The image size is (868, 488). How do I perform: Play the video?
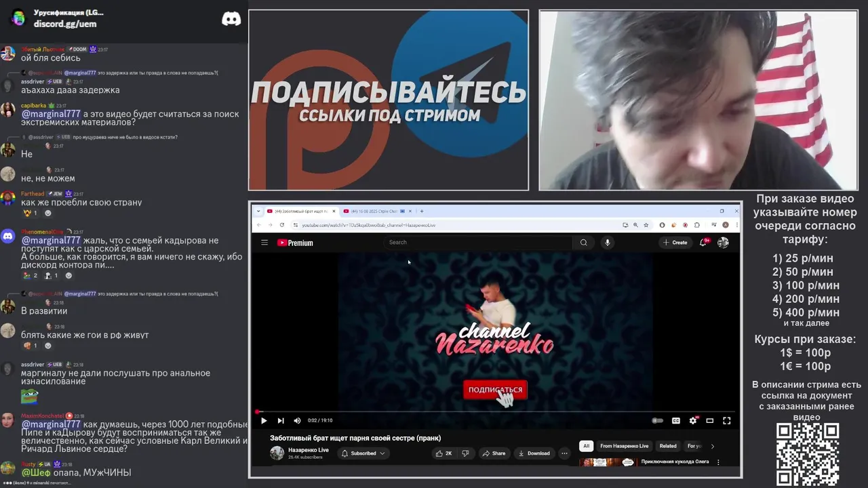(x=264, y=421)
